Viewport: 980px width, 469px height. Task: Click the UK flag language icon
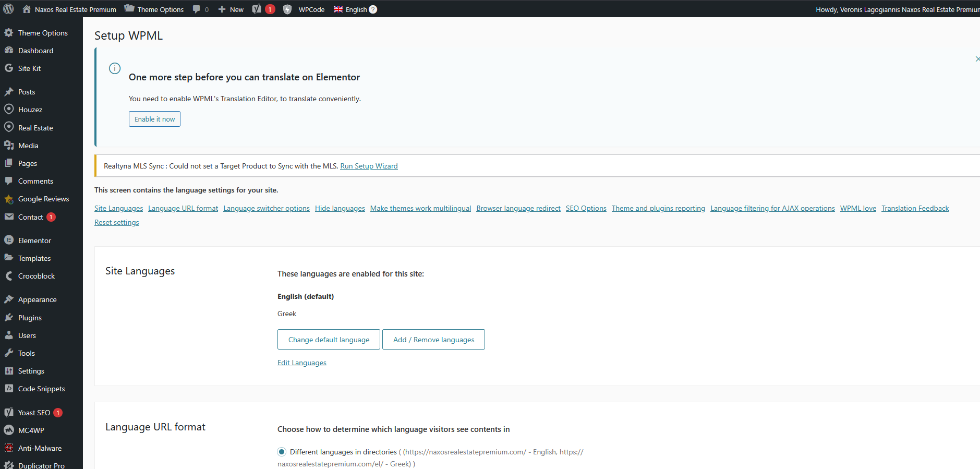tap(338, 9)
